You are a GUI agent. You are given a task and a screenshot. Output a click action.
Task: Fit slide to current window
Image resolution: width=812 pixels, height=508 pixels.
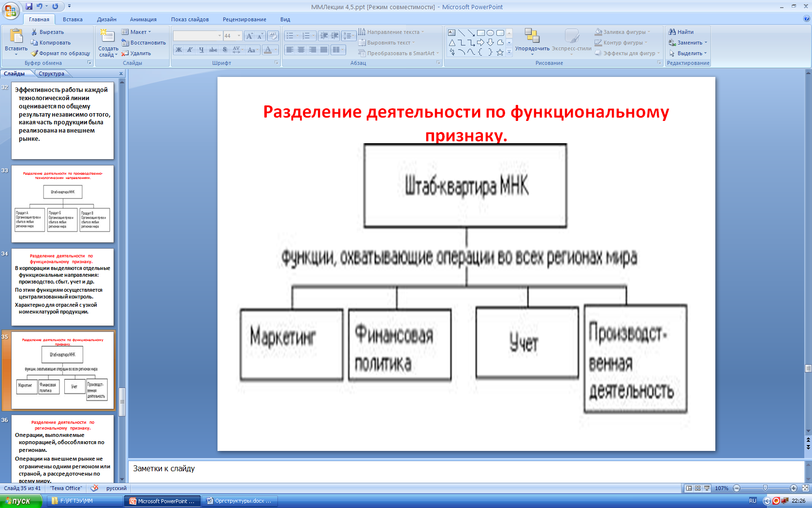click(805, 488)
